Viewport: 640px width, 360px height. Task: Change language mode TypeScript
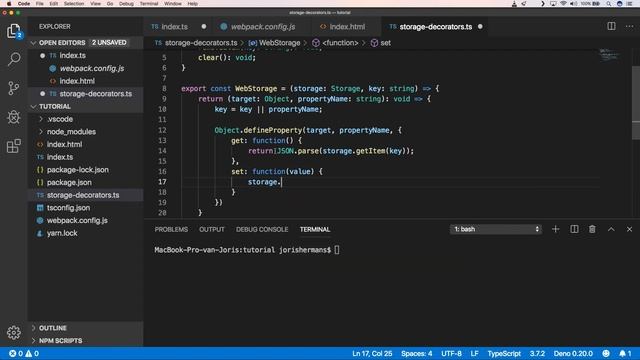point(504,353)
